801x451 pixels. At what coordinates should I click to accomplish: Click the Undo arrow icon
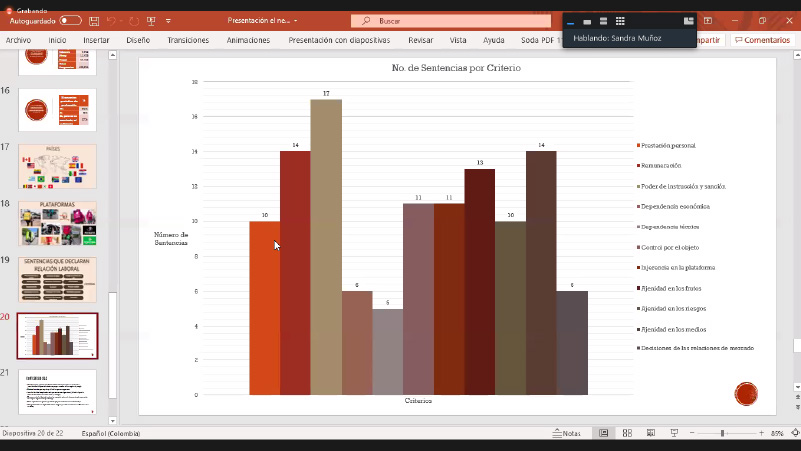[x=111, y=21]
